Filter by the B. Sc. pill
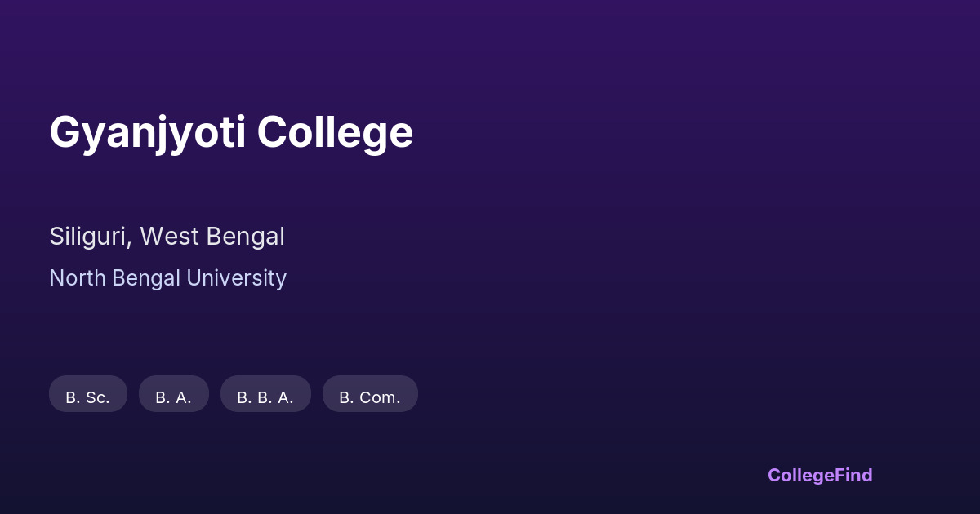980x514 pixels. click(88, 395)
